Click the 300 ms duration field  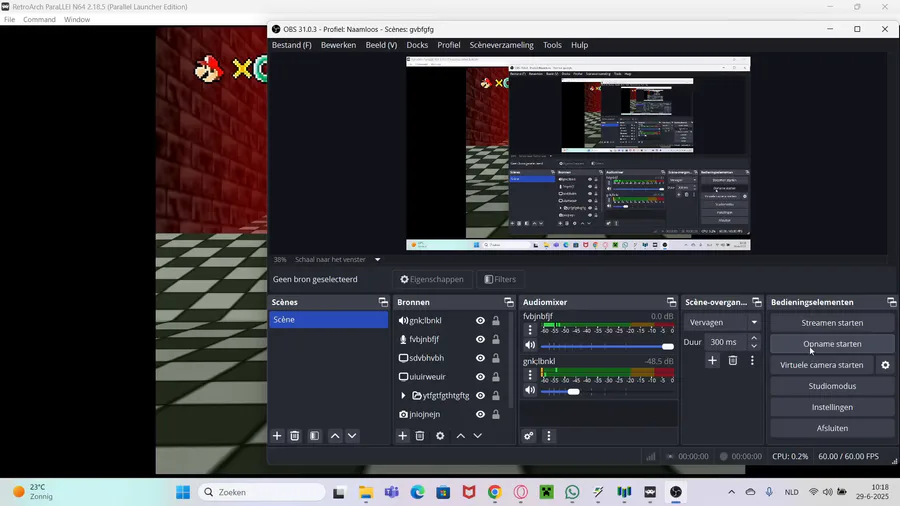tap(725, 342)
